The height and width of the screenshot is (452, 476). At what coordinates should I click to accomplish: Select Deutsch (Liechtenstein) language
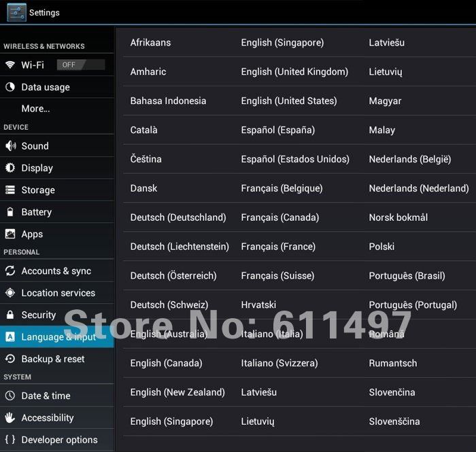tap(180, 247)
